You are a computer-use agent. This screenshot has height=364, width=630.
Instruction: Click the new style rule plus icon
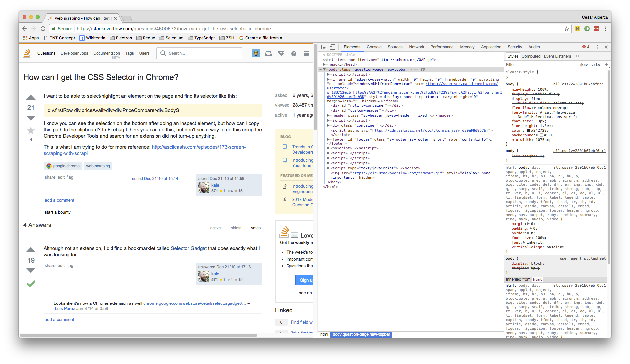click(x=606, y=65)
